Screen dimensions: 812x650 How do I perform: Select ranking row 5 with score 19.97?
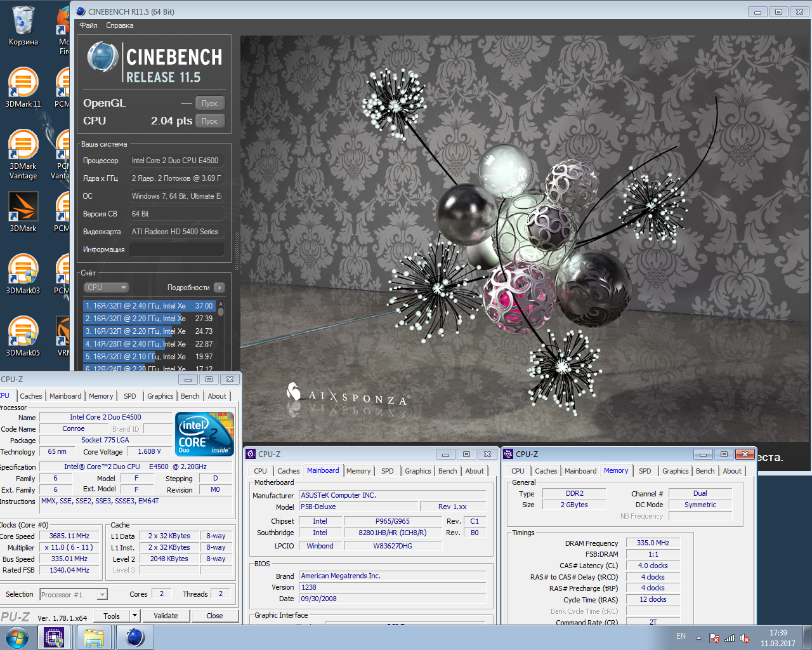point(150,357)
